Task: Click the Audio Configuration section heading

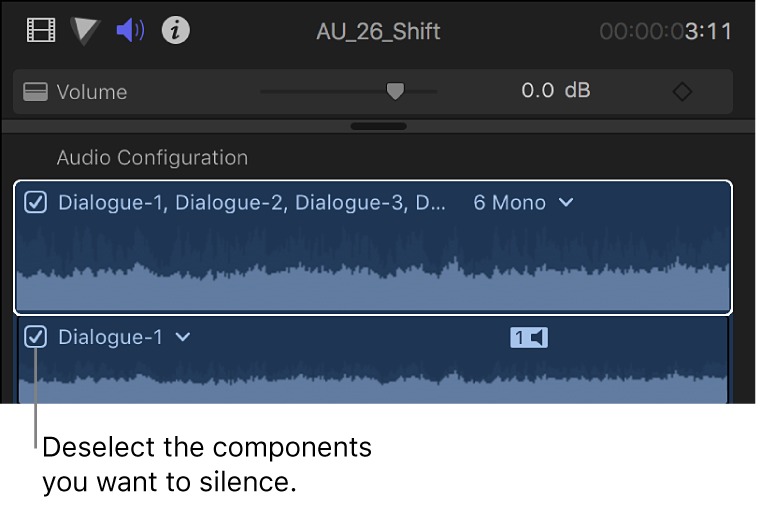Action: pyautogui.click(x=152, y=158)
